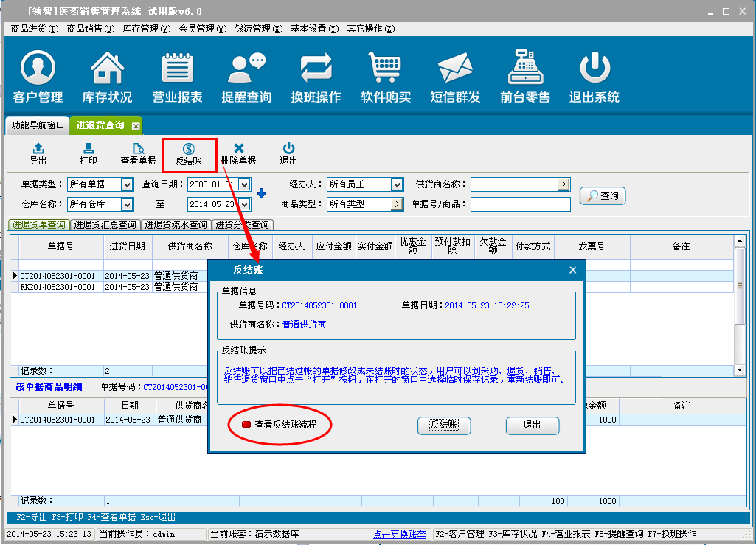Viewport: 756px width, 545px height.
Task: Click the 导出 export toolbar button
Action: tap(38, 153)
